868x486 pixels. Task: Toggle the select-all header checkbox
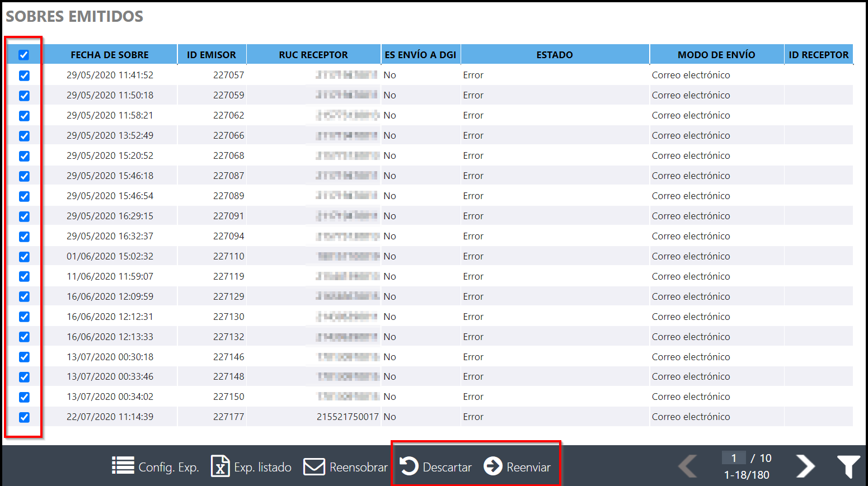(24, 55)
